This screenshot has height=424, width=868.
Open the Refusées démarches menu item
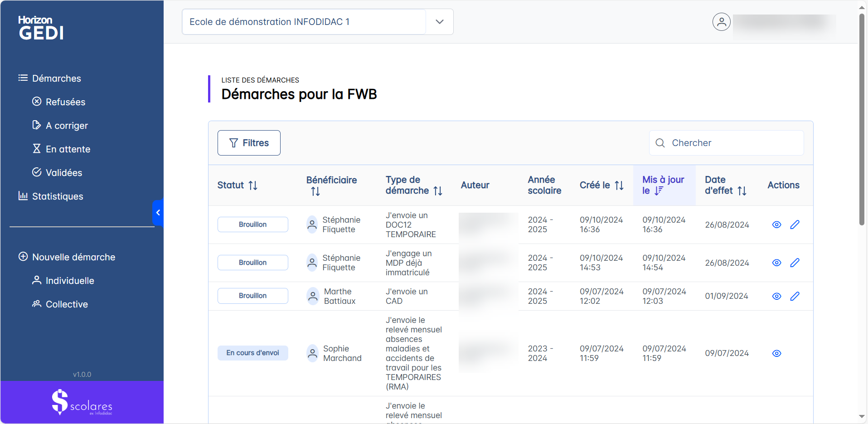coord(65,102)
